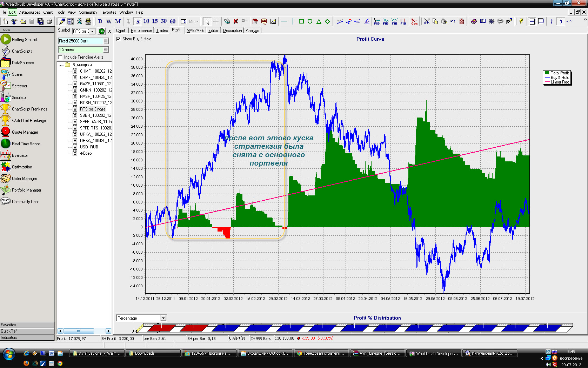The image size is (588, 368).
Task: Click the taskbar clock showing 8:49
Action: point(571,352)
